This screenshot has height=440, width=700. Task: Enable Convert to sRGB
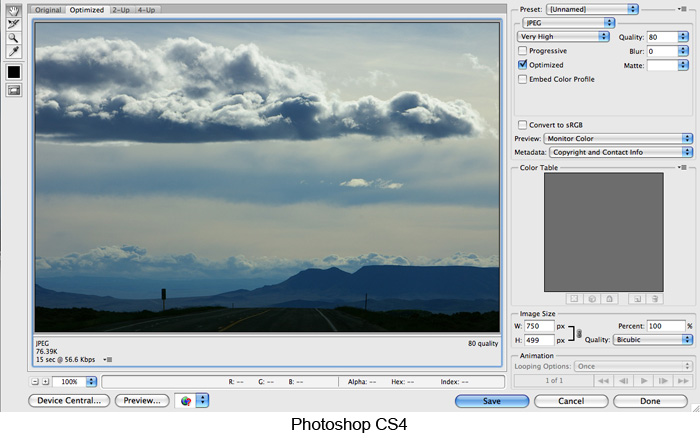tap(523, 124)
